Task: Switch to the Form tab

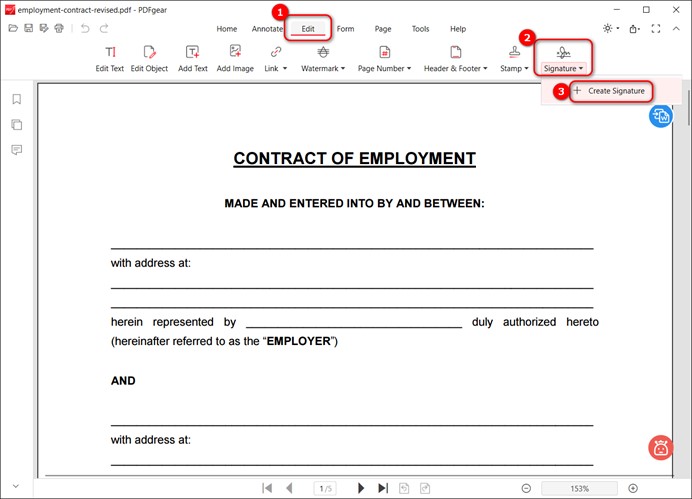Action: pos(346,29)
